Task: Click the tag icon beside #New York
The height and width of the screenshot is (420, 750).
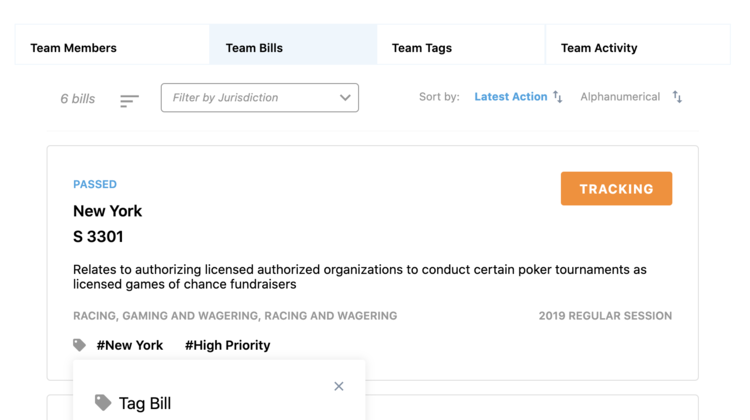Action: tap(80, 345)
